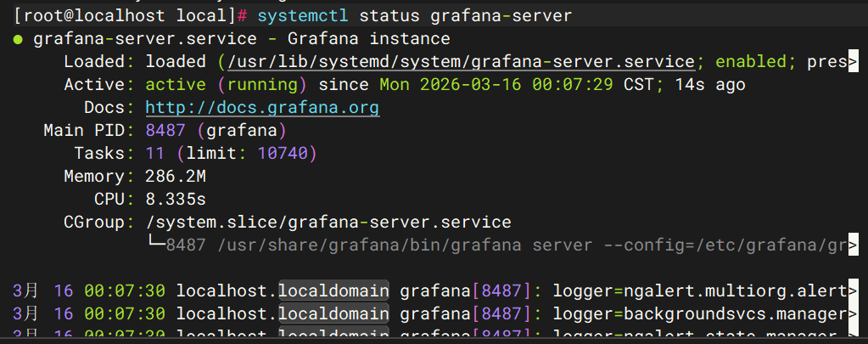Open the http://docs.grafana.org link
This screenshot has height=344, width=868.
tap(262, 108)
